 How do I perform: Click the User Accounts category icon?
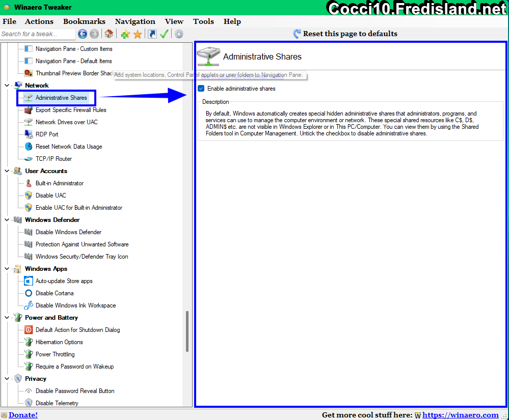[17, 171]
